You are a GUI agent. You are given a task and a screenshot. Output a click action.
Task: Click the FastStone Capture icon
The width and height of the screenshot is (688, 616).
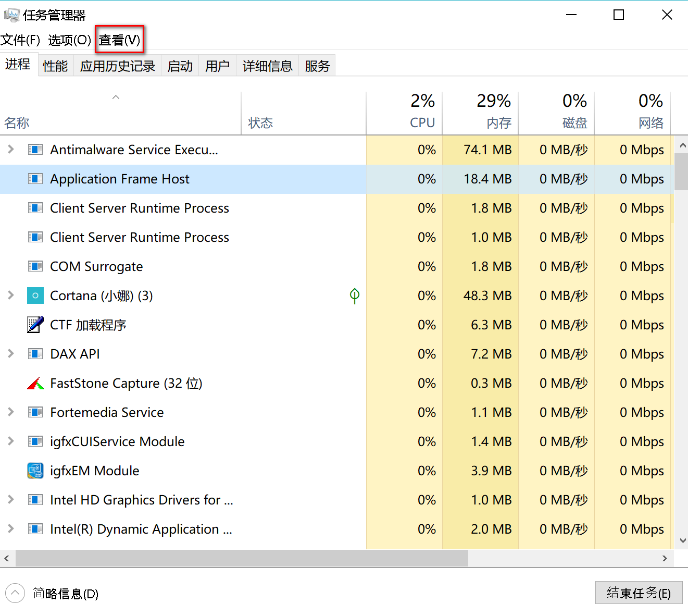[x=35, y=384]
